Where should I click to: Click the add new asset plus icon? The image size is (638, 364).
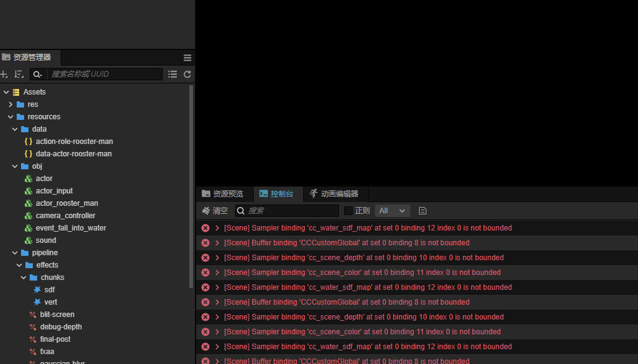click(4, 74)
